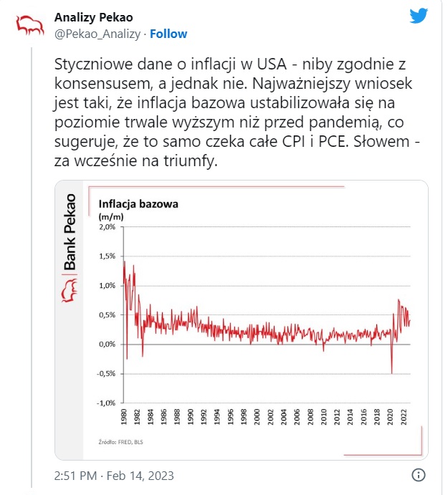Open the tweet info icon
448x495 pixels.
(421, 476)
